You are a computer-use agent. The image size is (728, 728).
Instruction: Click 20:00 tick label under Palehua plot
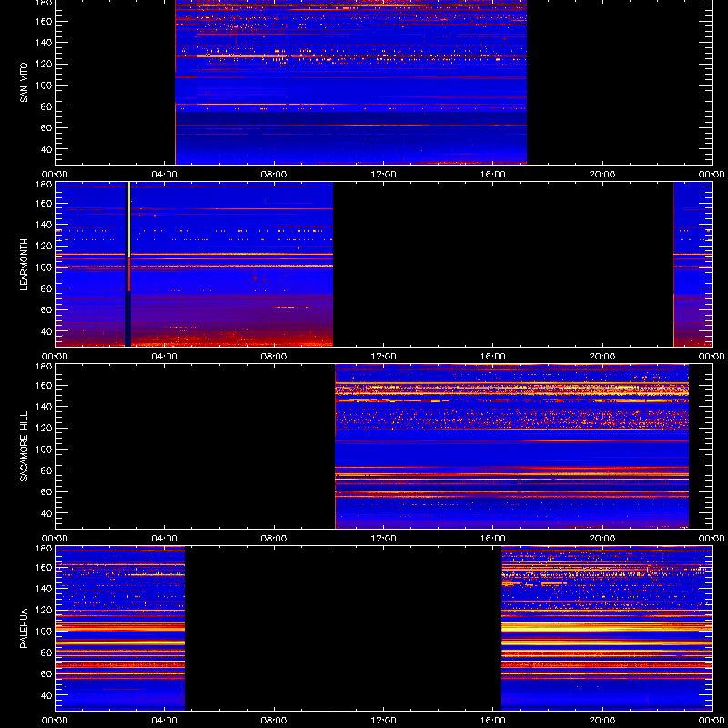(x=602, y=721)
